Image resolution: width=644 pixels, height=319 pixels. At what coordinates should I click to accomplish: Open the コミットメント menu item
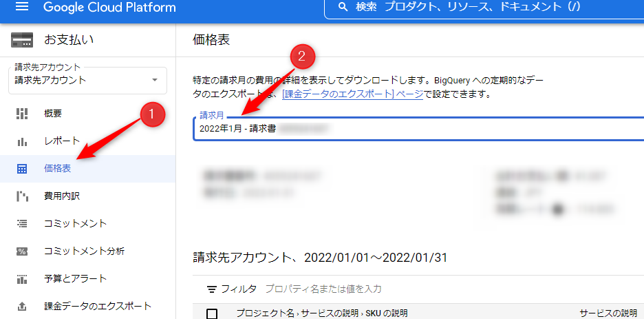click(x=87, y=224)
